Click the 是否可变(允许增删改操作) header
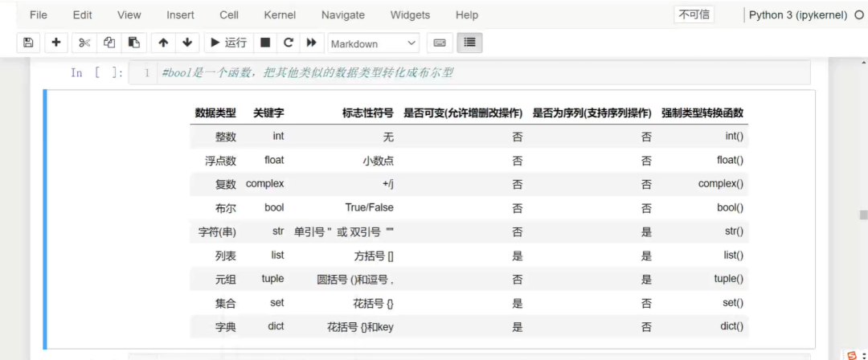868x360 pixels. click(x=464, y=113)
